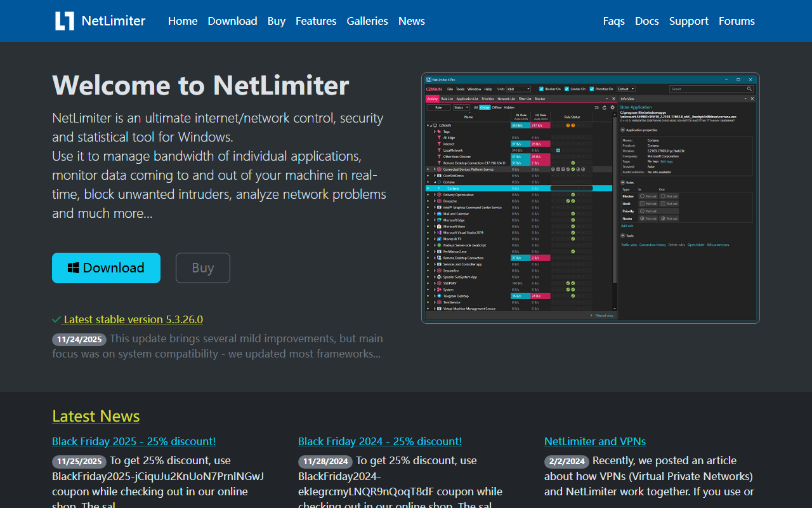This screenshot has width=812, height=508.
Task: Open the Features navigation item
Action: point(316,21)
